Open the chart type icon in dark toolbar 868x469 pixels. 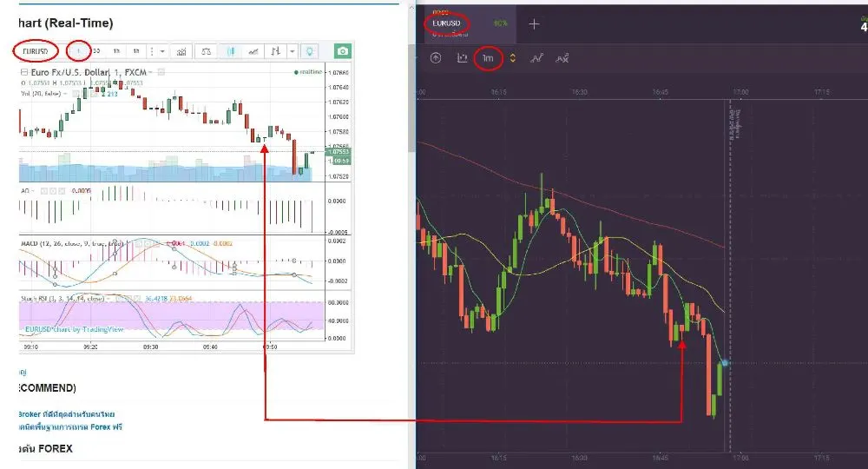463,58
